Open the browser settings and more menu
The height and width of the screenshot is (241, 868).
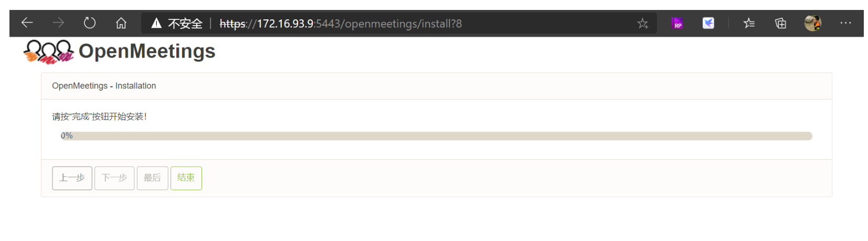click(845, 23)
